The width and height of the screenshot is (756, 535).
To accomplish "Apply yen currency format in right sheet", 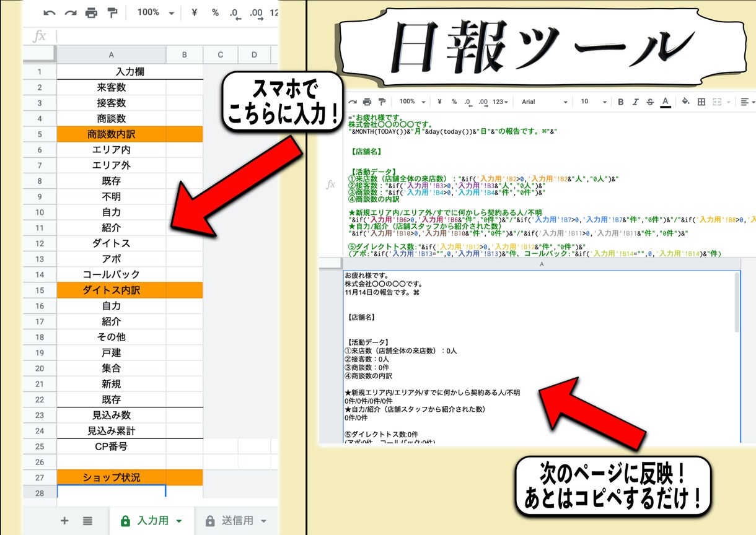I will pyautogui.click(x=439, y=102).
